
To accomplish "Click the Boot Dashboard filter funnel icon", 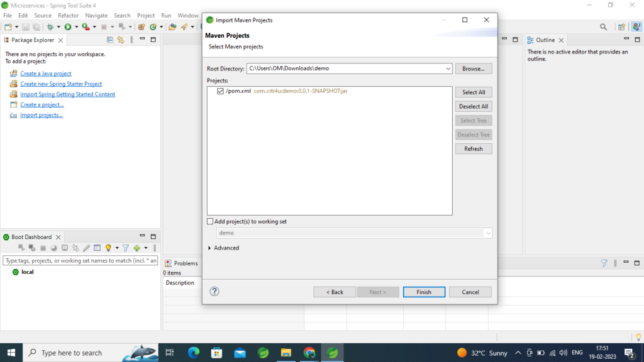I will tap(126, 248).
